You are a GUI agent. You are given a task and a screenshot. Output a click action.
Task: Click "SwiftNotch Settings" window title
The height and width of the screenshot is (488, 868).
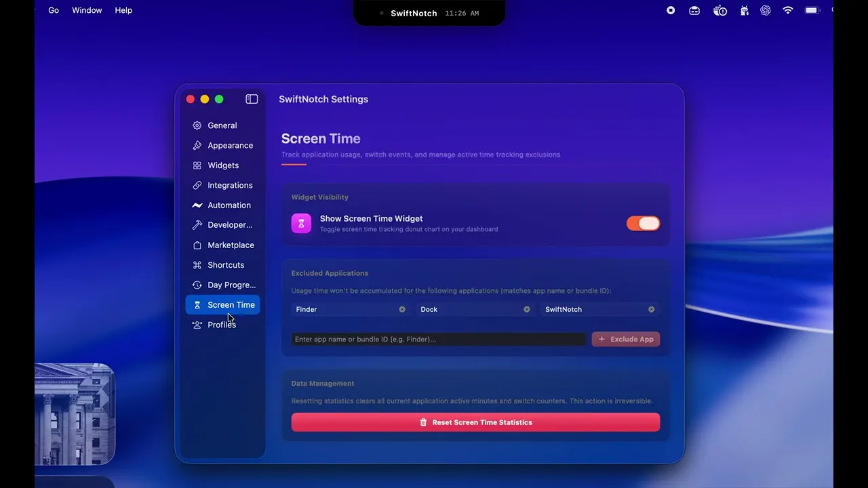click(323, 99)
